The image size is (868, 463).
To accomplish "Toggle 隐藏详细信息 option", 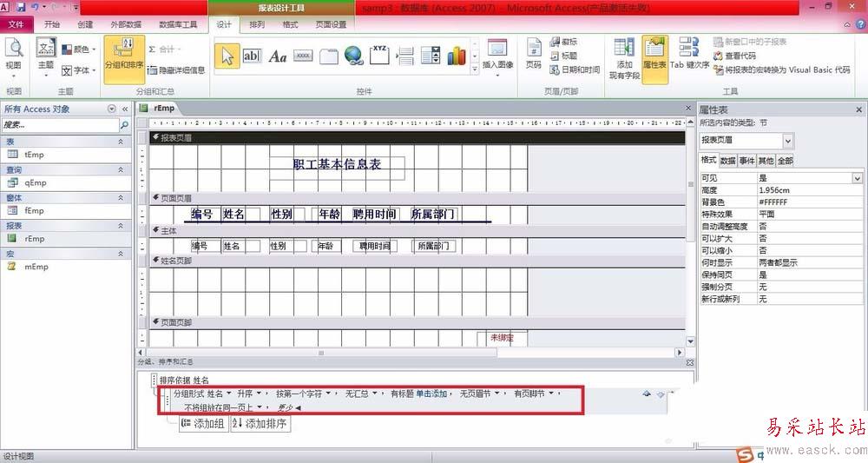I will tap(176, 70).
